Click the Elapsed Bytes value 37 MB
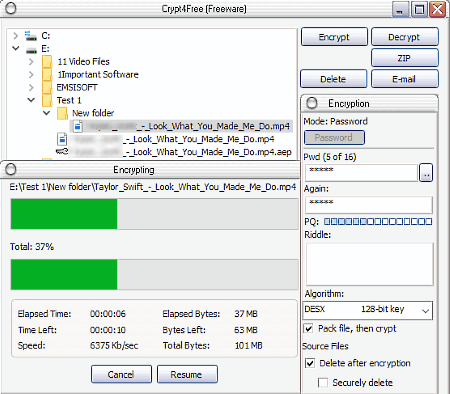This screenshot has height=394, width=450. tap(246, 314)
